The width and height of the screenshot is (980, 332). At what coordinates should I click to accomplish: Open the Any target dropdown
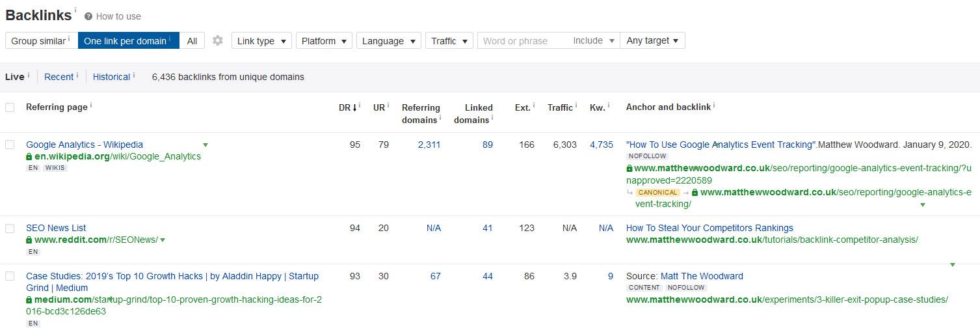(652, 40)
